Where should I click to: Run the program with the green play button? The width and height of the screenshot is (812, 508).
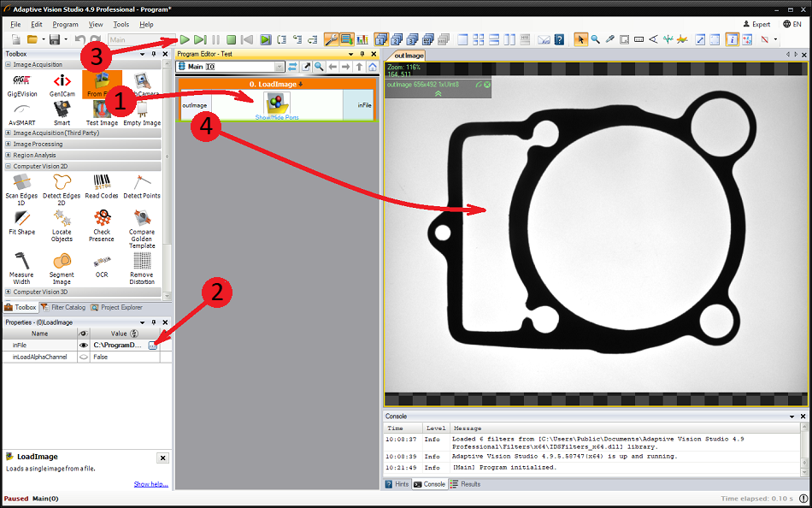185,39
